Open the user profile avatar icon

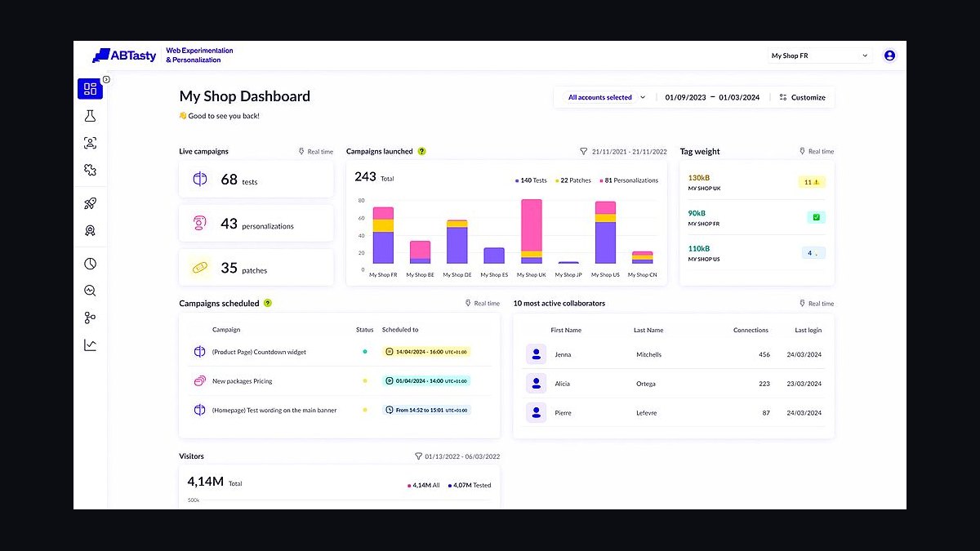click(889, 56)
